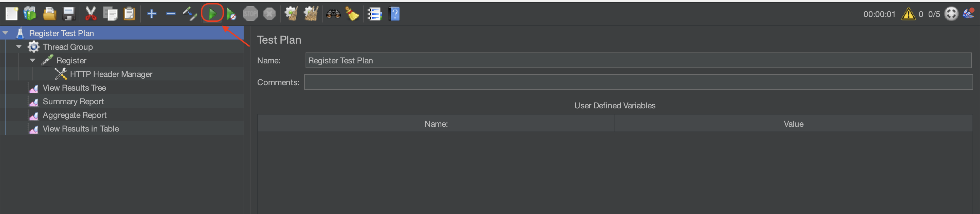Open the Templates icon
The width and height of the screenshot is (980, 214).
point(30,14)
